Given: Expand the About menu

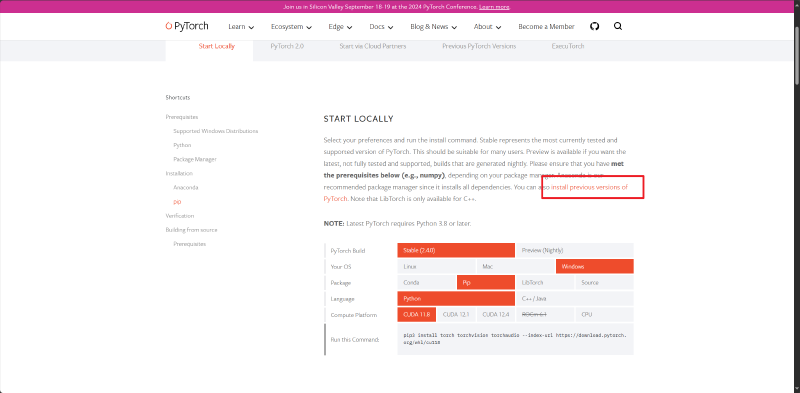Looking at the screenshot, I should click(x=487, y=27).
